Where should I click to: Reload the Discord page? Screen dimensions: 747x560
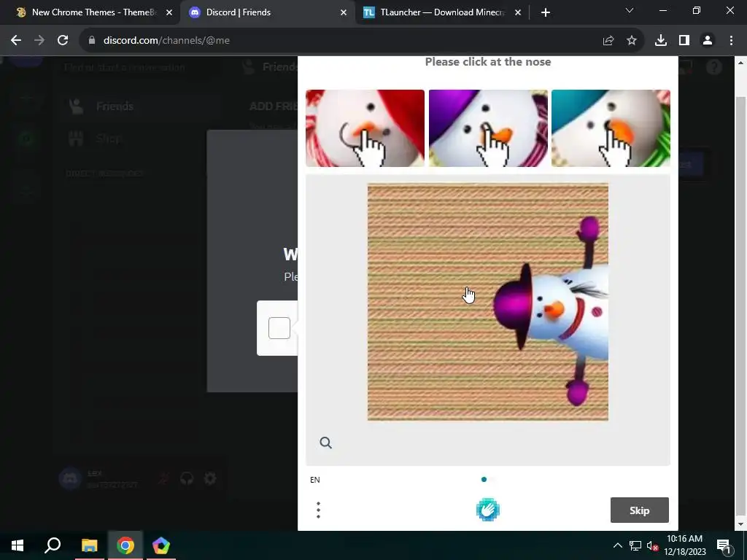[63, 41]
